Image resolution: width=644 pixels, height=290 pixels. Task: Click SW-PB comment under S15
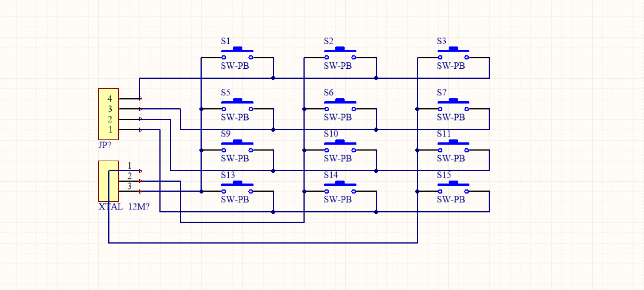(451, 199)
